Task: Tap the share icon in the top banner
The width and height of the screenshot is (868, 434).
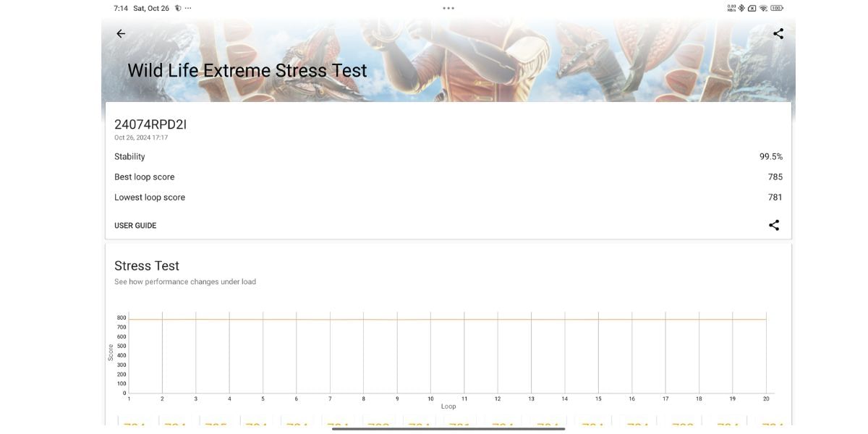Action: coord(778,34)
